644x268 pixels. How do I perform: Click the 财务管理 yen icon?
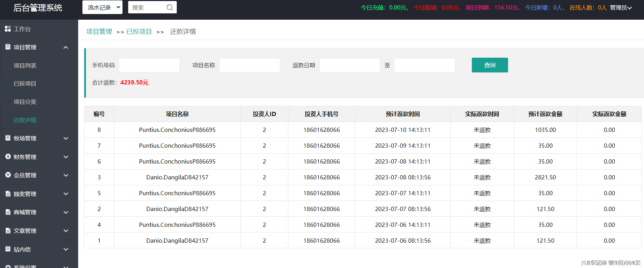(x=8, y=157)
